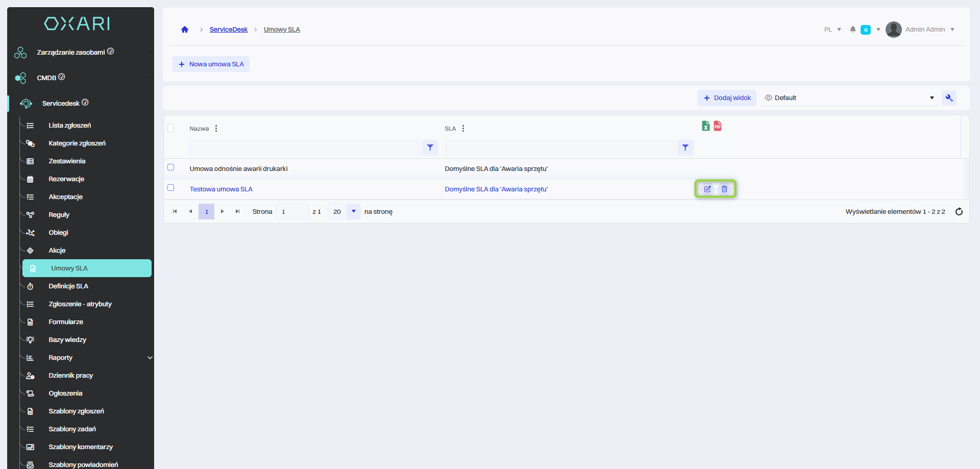Click the Nowa umowa SLA button

[211, 64]
